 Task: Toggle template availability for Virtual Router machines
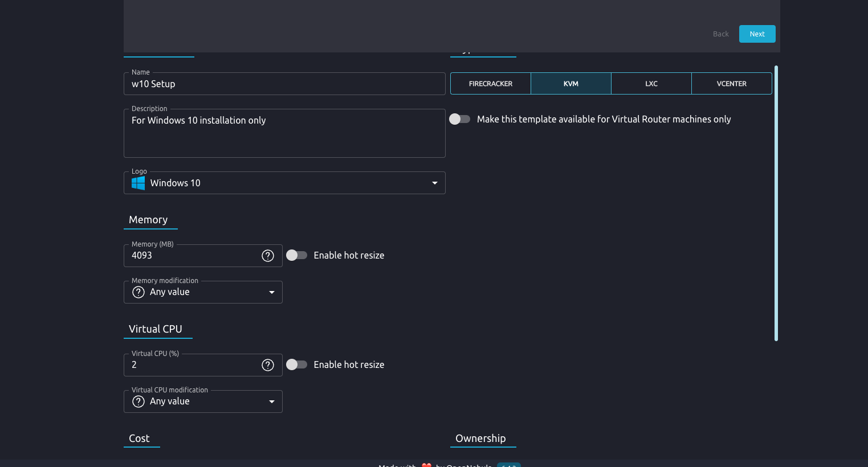click(460, 119)
